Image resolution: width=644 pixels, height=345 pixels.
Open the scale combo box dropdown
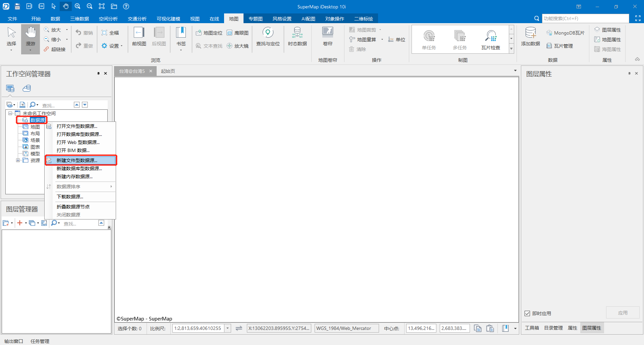(228, 328)
